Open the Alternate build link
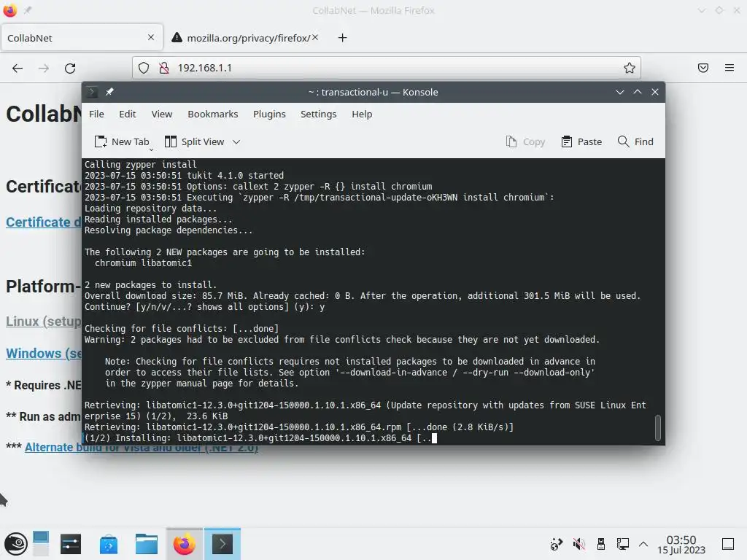 [x=141, y=448]
